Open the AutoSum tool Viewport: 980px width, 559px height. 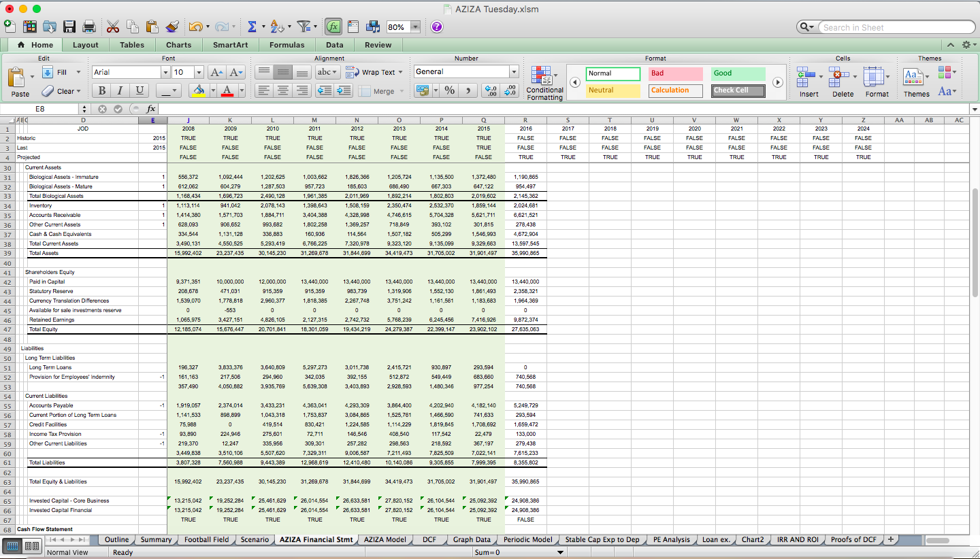tap(252, 26)
